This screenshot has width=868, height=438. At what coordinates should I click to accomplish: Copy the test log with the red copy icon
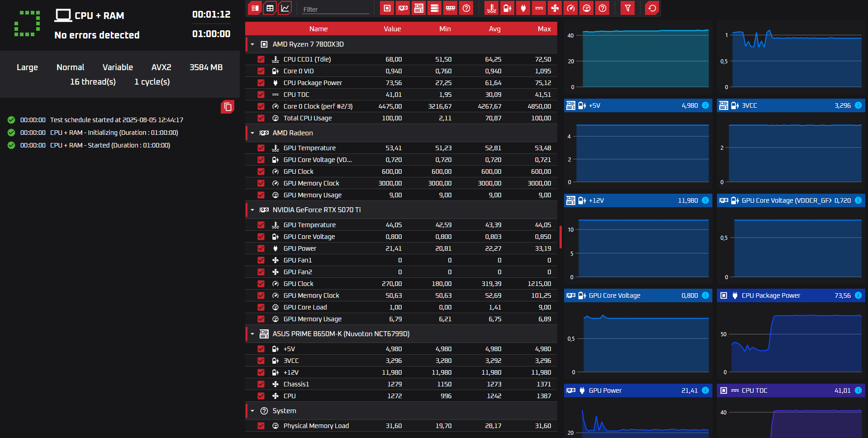(x=228, y=107)
